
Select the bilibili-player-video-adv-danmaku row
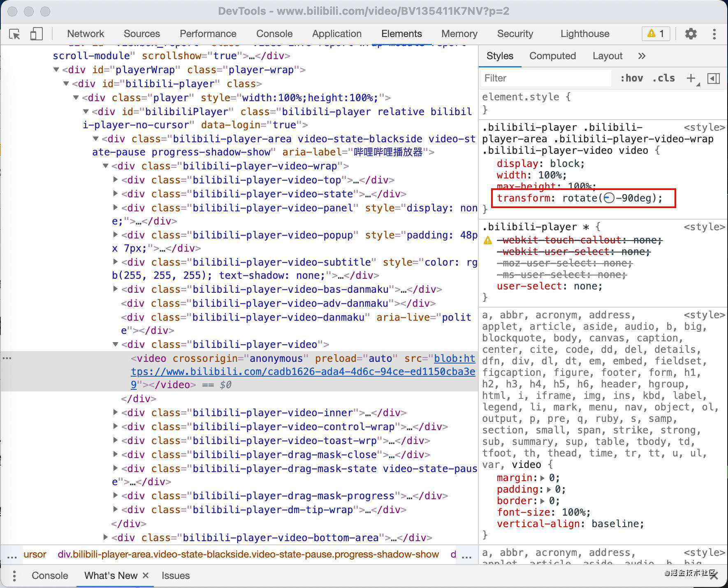(278, 303)
